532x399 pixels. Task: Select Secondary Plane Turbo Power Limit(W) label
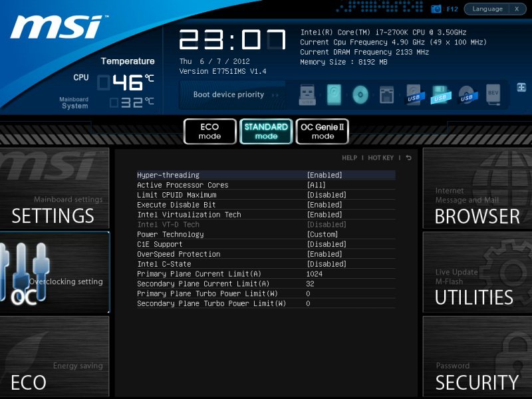(x=211, y=303)
